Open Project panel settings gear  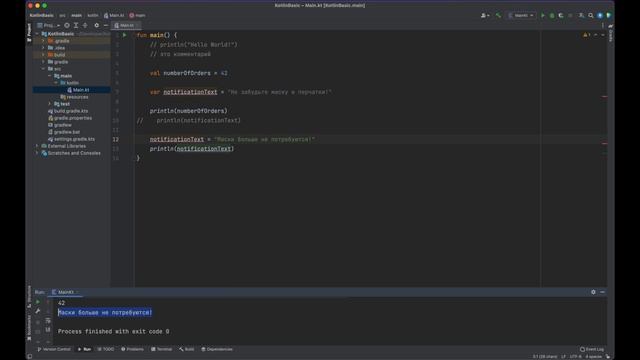click(x=97, y=25)
